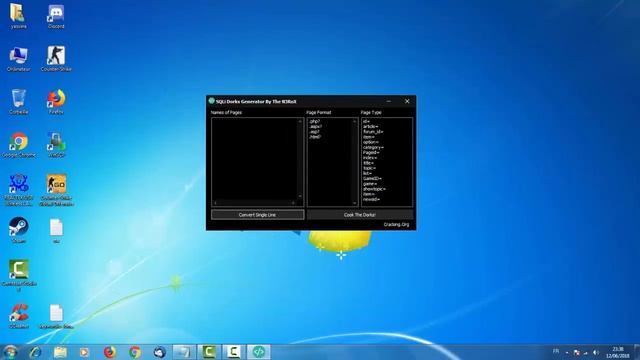The image size is (640, 360).
Task: Select the id= line in Page Type
Action: tap(366, 122)
